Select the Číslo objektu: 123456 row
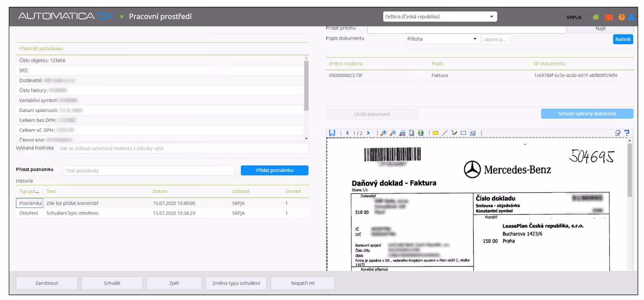The image size is (644, 300). [160, 60]
